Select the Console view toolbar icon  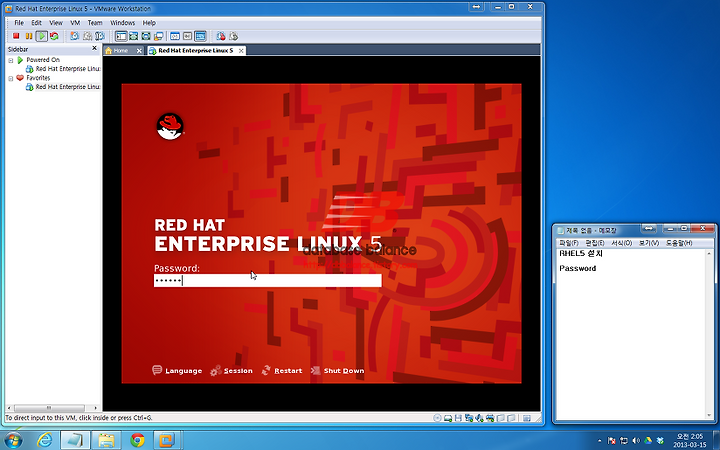200,36
